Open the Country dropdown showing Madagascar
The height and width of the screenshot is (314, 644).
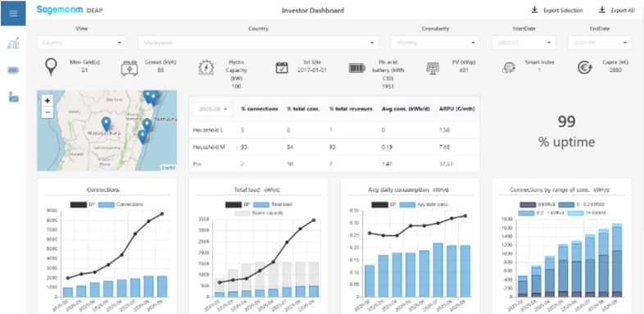(258, 43)
